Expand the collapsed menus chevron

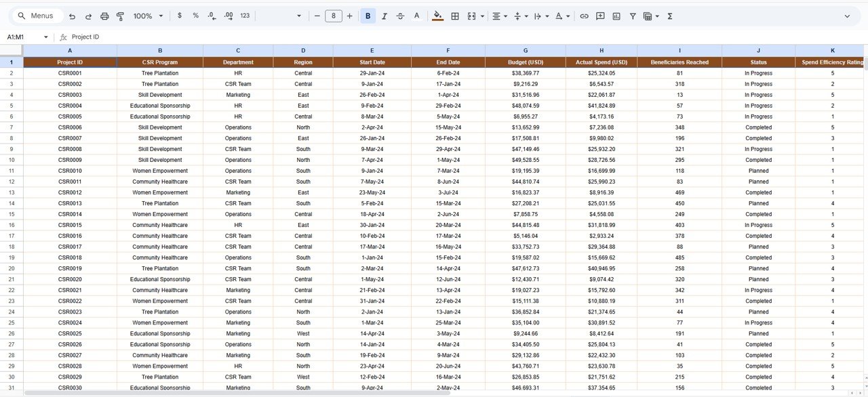click(847, 16)
